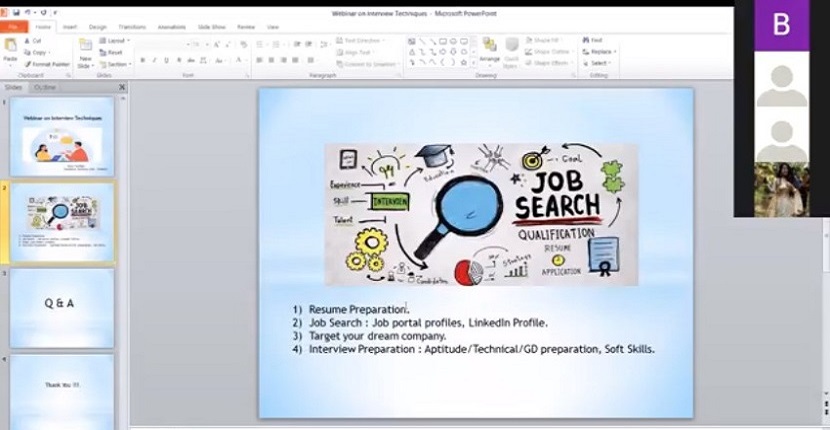Click the Find button
The height and width of the screenshot is (430, 830).
point(592,40)
